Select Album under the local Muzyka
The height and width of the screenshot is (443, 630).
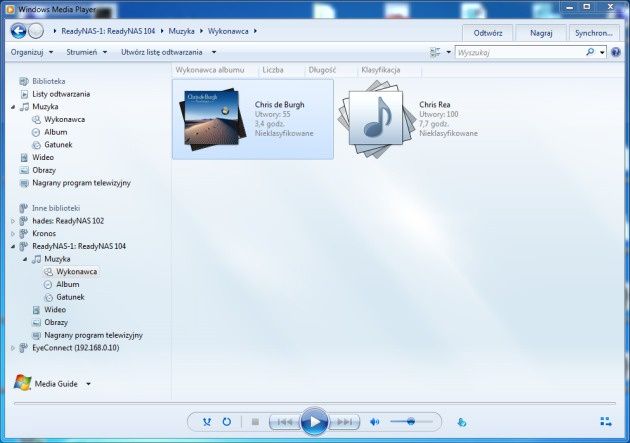point(55,132)
